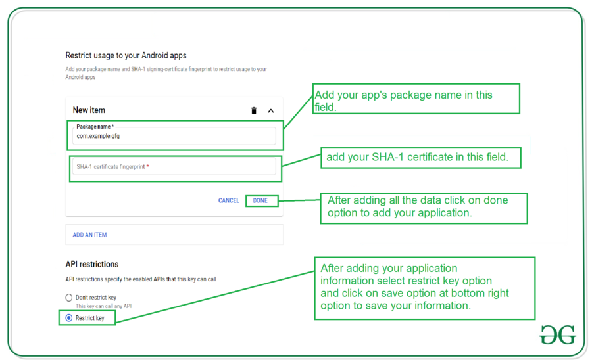Select the restrict key instruction callout
This screenshot has height=364, width=592.
tap(425, 288)
